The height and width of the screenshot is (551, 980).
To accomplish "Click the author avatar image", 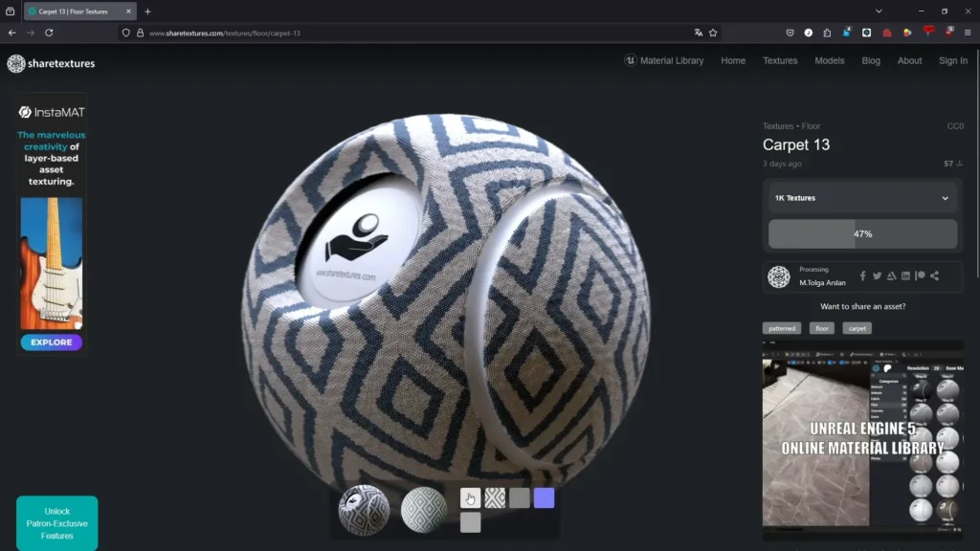I will pos(779,276).
